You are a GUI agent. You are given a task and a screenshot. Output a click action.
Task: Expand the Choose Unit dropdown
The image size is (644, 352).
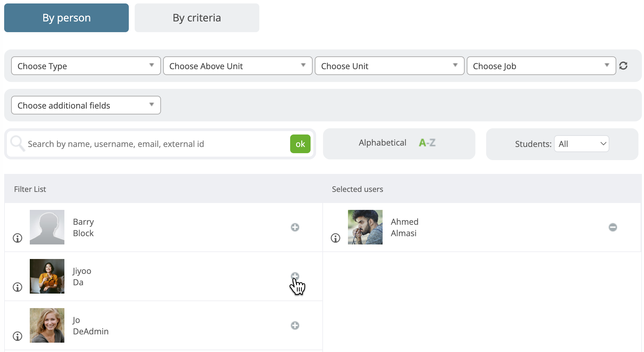390,66
